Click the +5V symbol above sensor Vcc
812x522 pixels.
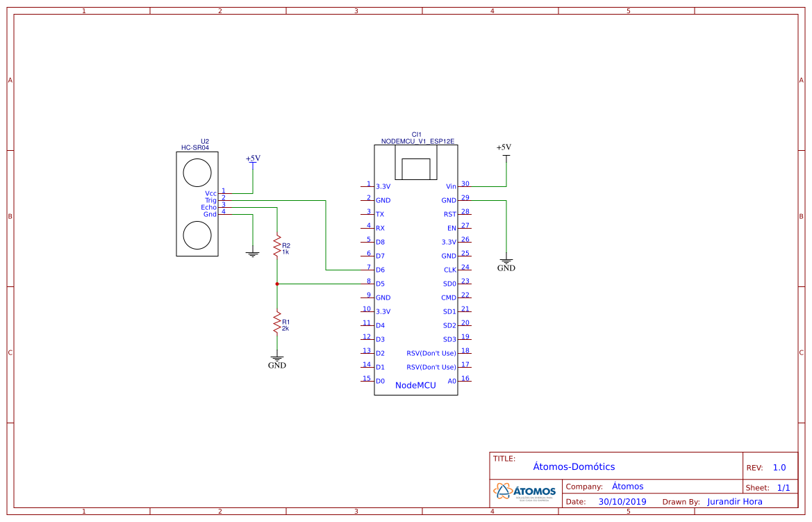pos(254,162)
